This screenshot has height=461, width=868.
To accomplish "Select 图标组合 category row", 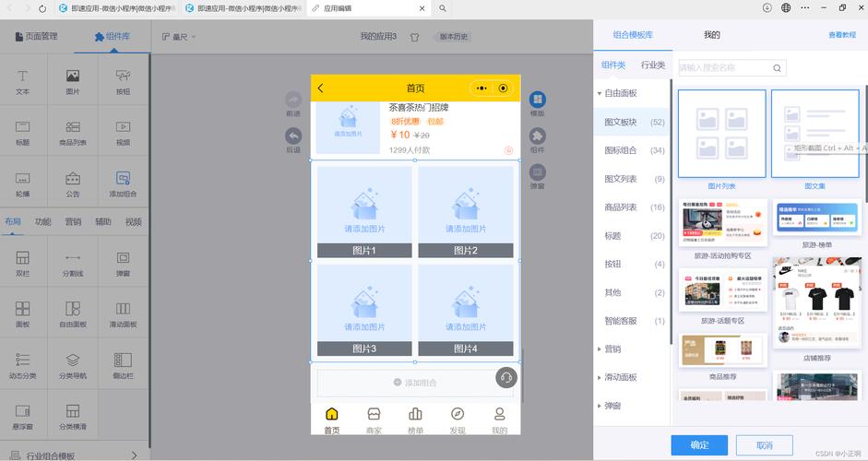I will click(632, 150).
